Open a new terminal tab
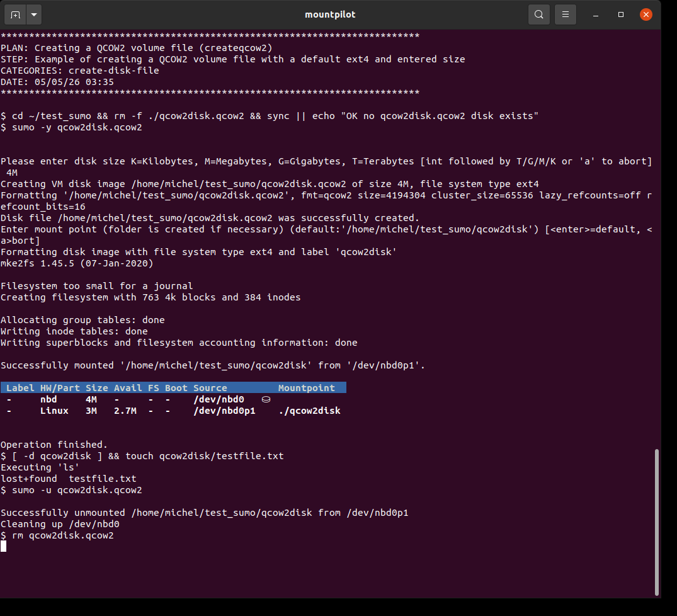Screen dimensions: 677x616 click(15, 14)
